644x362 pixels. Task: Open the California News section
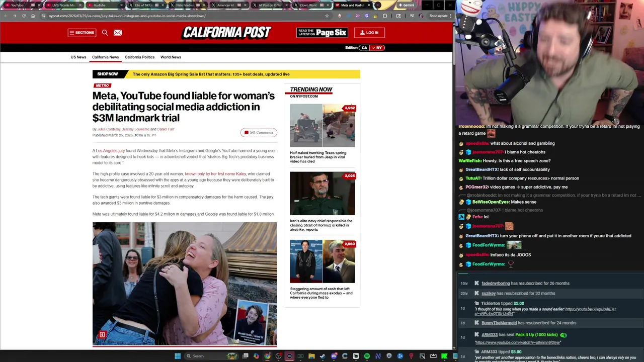pos(105,57)
